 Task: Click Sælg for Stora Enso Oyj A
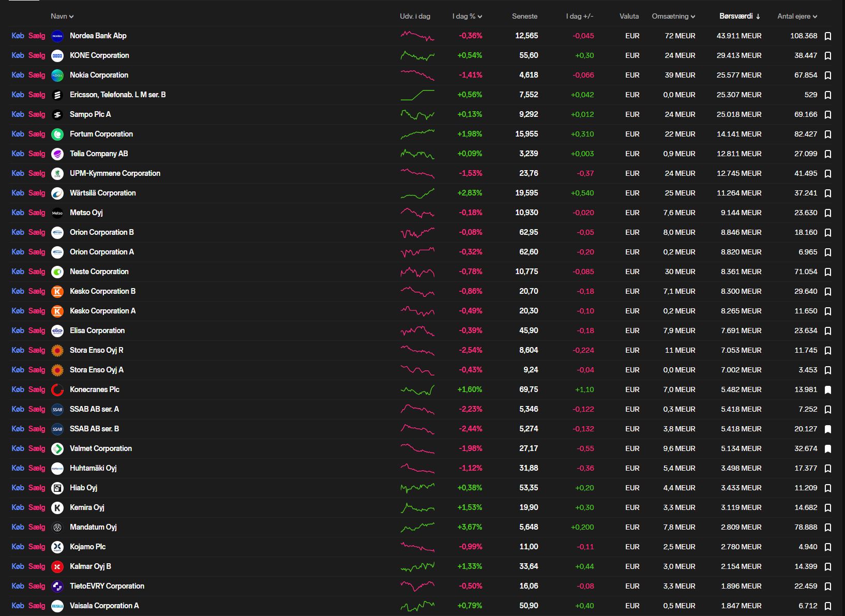(37, 370)
